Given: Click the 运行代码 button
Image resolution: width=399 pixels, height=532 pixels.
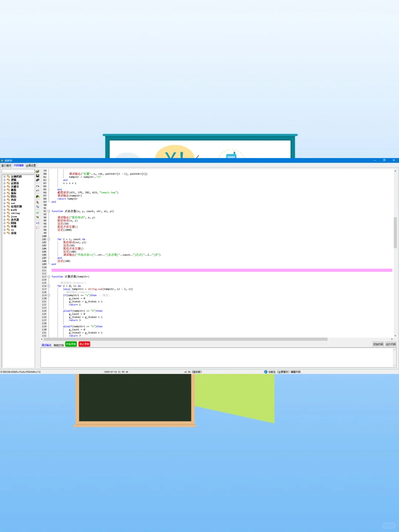Looking at the screenshot, I should (391, 344).
